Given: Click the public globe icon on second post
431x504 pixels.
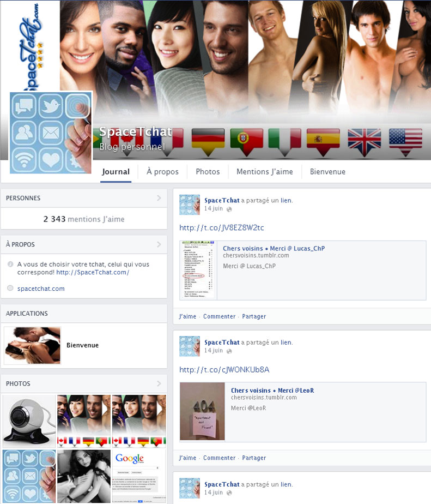Looking at the screenshot, I should [x=229, y=351].
